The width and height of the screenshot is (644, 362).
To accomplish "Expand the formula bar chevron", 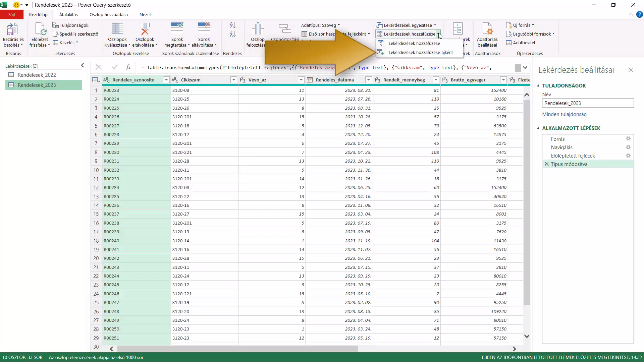I will (525, 67).
